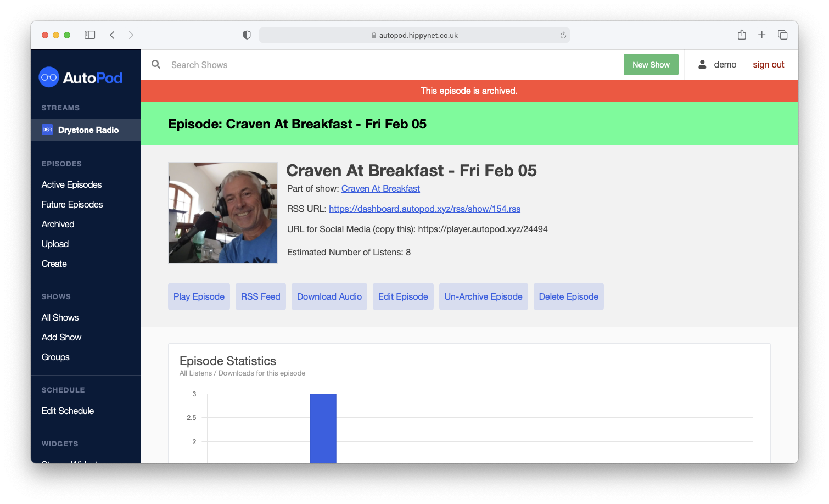This screenshot has width=829, height=504.
Task: Click the Safari address bar
Action: tap(414, 35)
